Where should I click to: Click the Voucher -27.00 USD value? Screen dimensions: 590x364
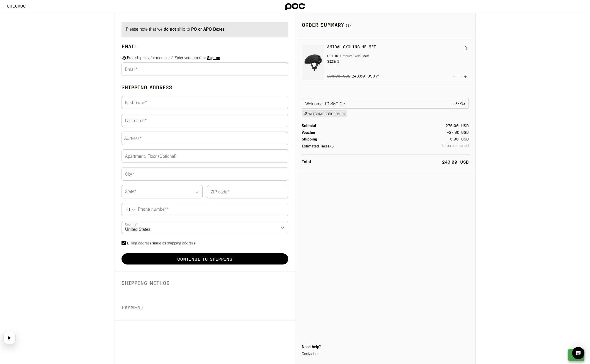coord(458,133)
